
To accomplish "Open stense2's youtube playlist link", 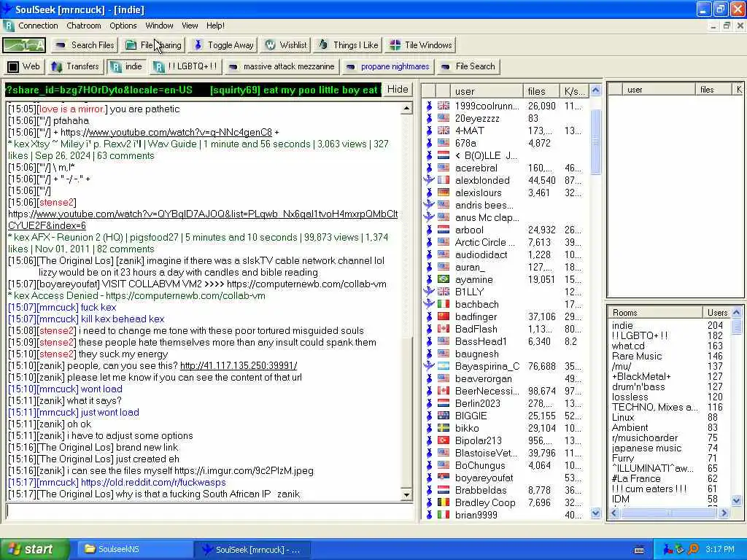I will pos(203,220).
